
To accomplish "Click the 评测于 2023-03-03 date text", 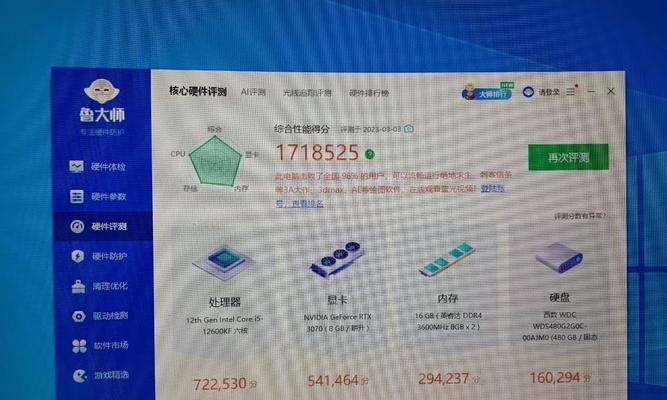I will [371, 129].
